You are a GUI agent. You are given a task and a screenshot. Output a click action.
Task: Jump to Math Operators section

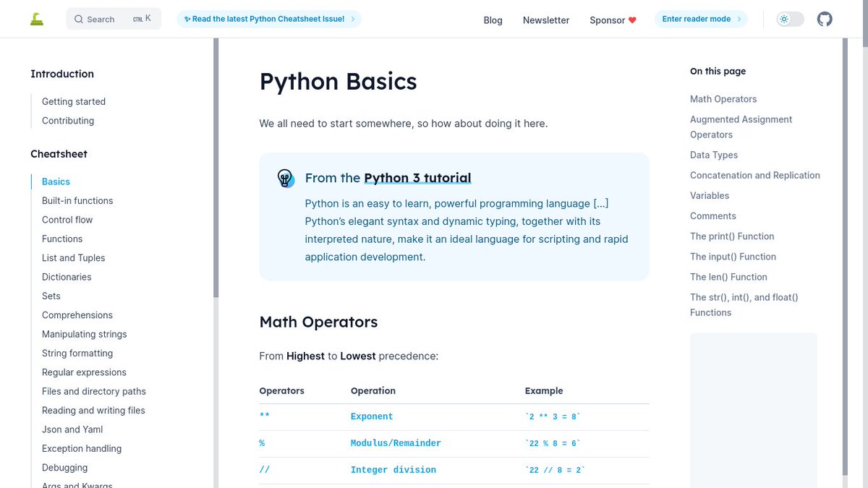(x=723, y=99)
